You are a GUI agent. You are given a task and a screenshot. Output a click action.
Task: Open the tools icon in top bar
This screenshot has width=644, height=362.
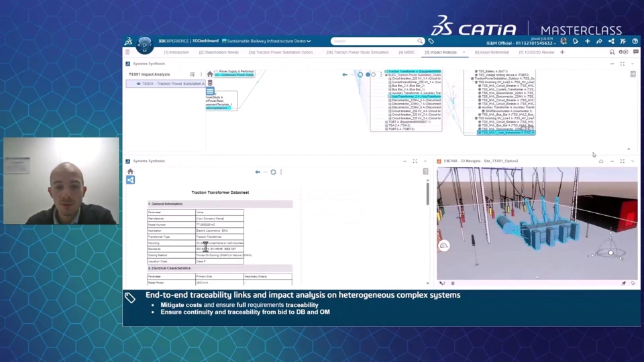[623, 41]
